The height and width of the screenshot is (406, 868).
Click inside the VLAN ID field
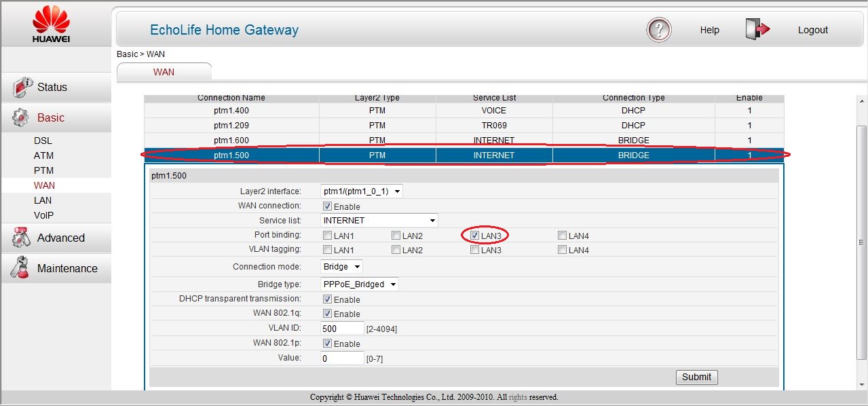tap(341, 328)
